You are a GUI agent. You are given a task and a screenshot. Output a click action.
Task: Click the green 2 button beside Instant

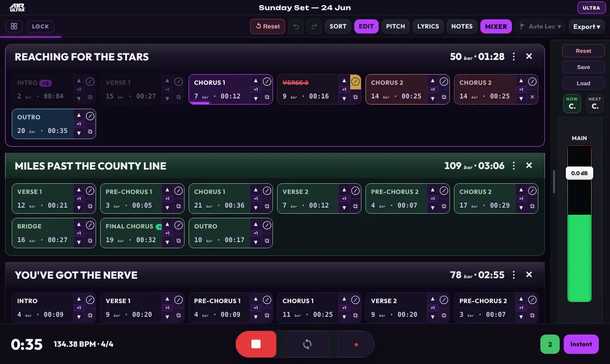pyautogui.click(x=550, y=344)
